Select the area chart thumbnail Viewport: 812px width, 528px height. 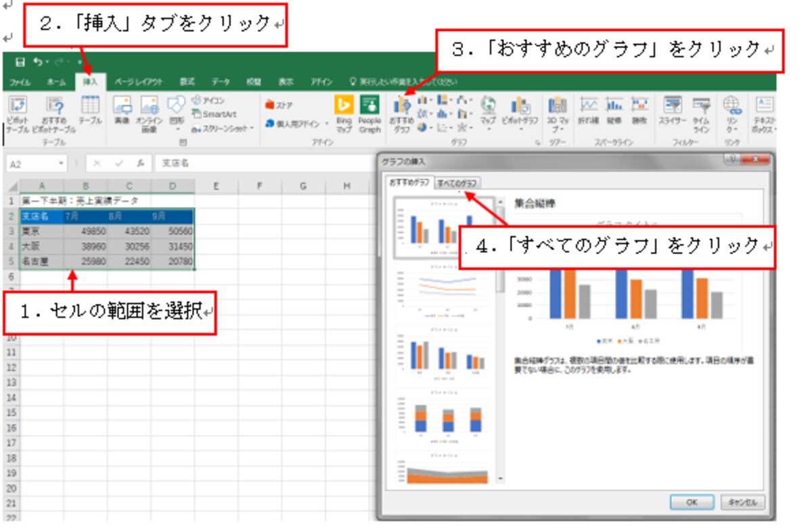[x=443, y=468]
